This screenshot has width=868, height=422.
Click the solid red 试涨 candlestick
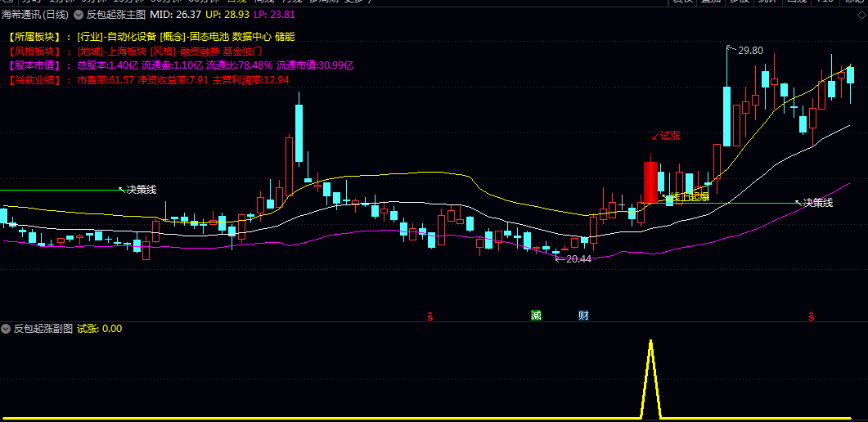click(650, 182)
